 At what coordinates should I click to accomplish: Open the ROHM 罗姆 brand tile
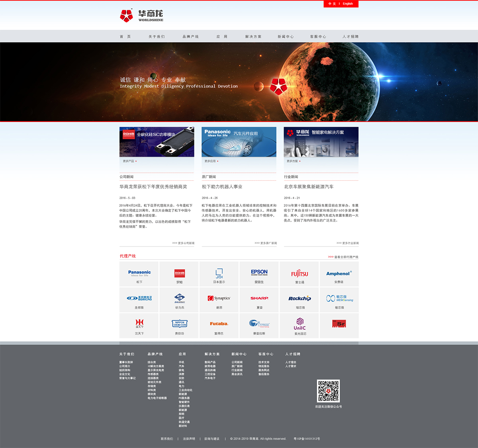[x=179, y=274]
